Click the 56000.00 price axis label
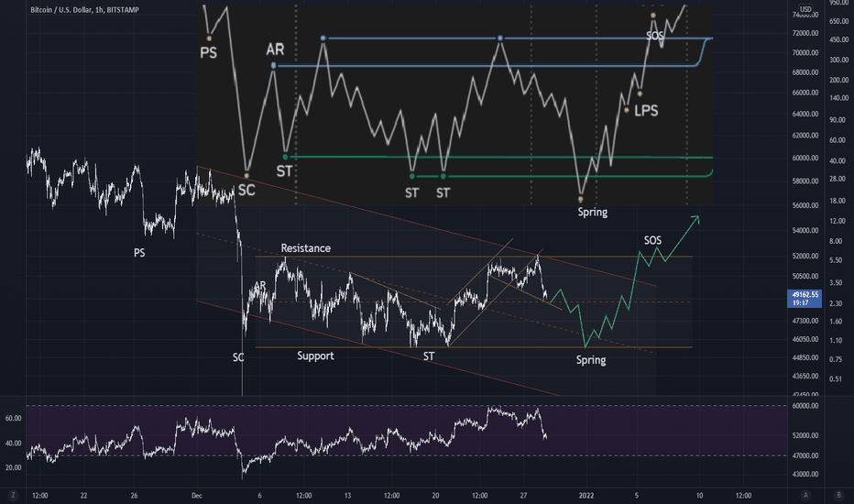 [805, 206]
